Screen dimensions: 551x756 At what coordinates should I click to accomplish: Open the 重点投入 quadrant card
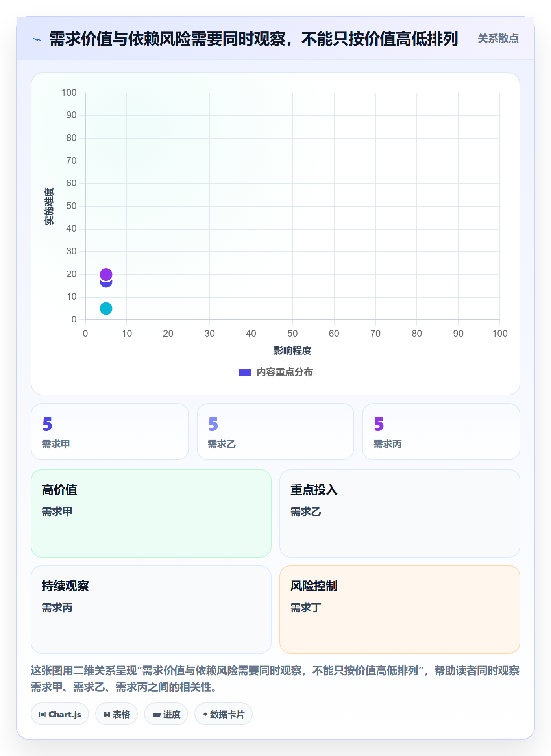pos(400,513)
